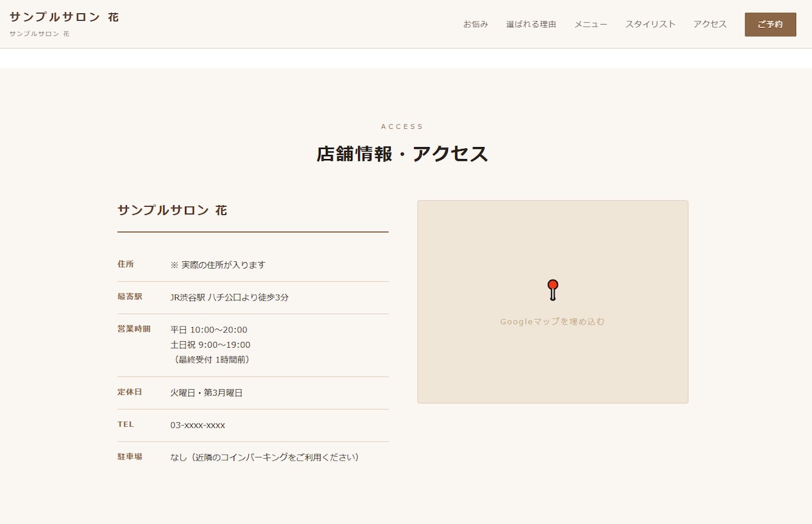The width and height of the screenshot is (812, 524).
Task: Click the 住所 row label
Action: tap(126, 264)
